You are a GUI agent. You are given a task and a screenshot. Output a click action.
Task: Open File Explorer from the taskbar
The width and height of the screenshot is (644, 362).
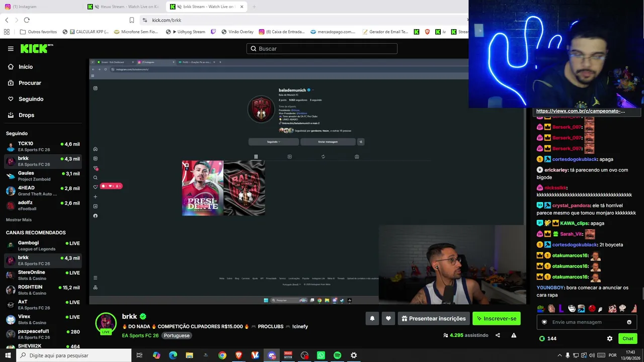click(x=189, y=355)
